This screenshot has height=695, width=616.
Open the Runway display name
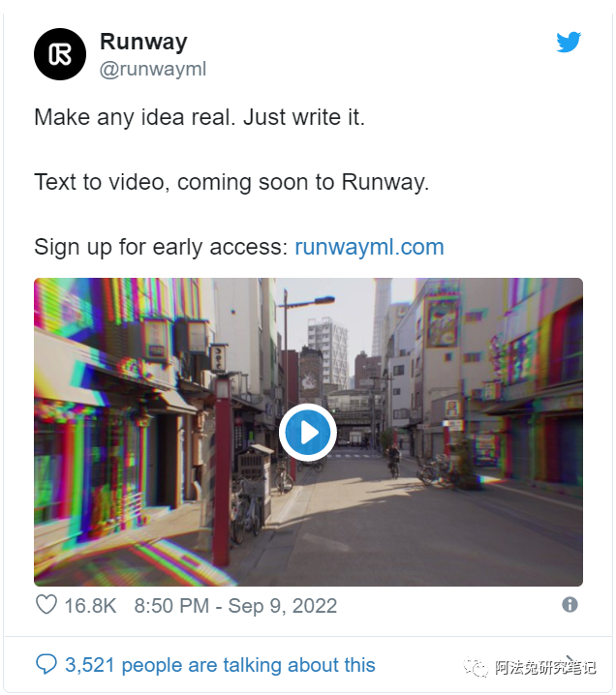(x=143, y=43)
